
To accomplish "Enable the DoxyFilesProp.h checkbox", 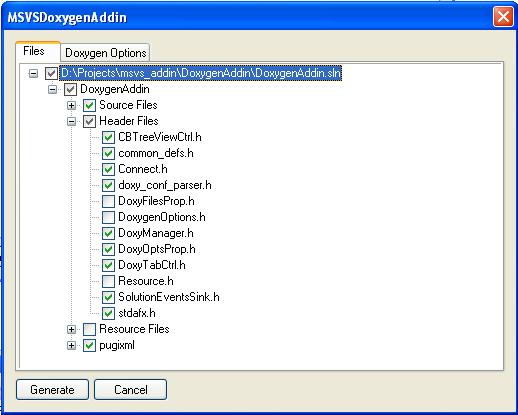I will pyautogui.click(x=108, y=201).
